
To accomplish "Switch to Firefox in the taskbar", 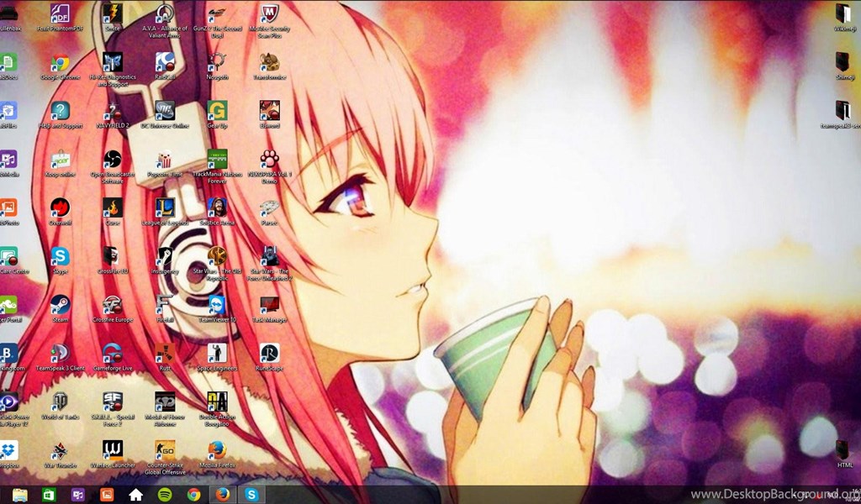I will [222, 495].
